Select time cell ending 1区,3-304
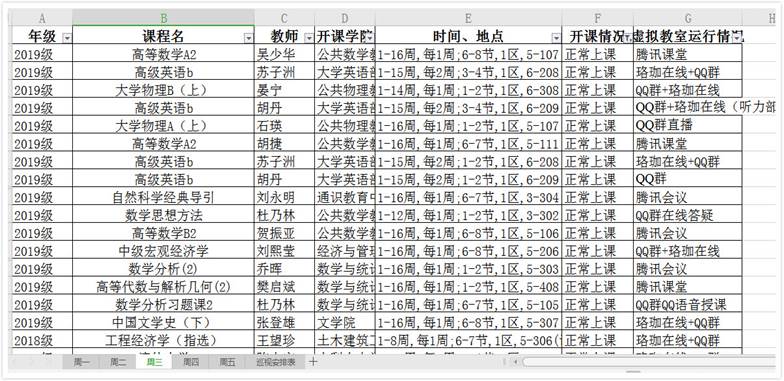The height and width of the screenshot is (381, 784). [x=468, y=198]
